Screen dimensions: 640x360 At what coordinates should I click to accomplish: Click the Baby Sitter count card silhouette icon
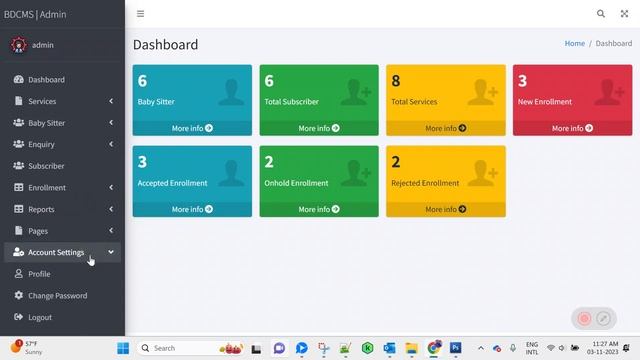pyautogui.click(x=231, y=92)
